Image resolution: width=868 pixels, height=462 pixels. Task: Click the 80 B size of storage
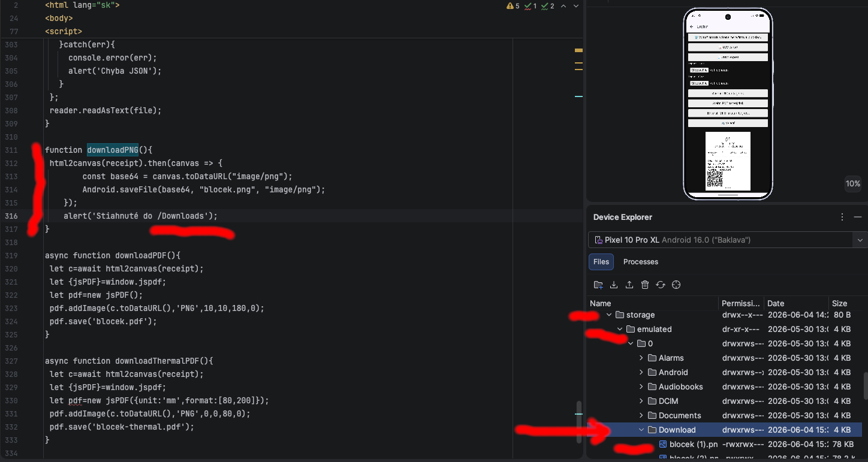coord(842,315)
